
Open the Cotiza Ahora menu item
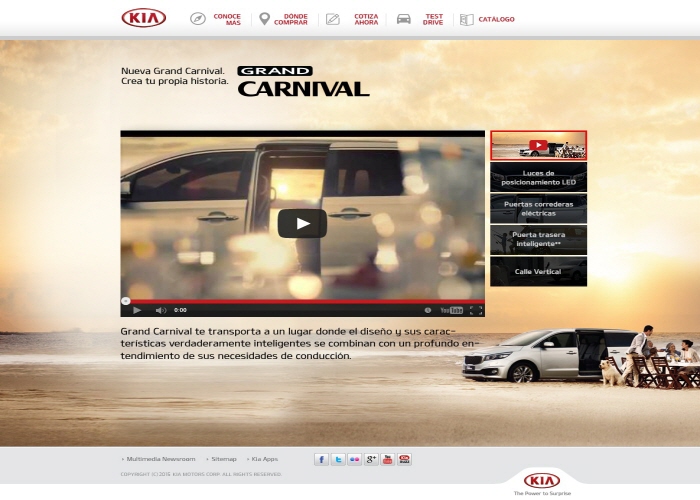366,19
